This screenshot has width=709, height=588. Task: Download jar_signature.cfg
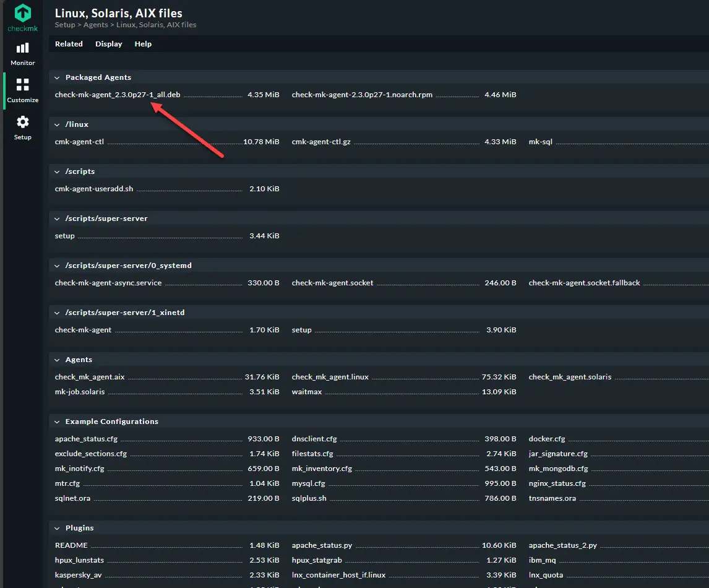click(558, 454)
